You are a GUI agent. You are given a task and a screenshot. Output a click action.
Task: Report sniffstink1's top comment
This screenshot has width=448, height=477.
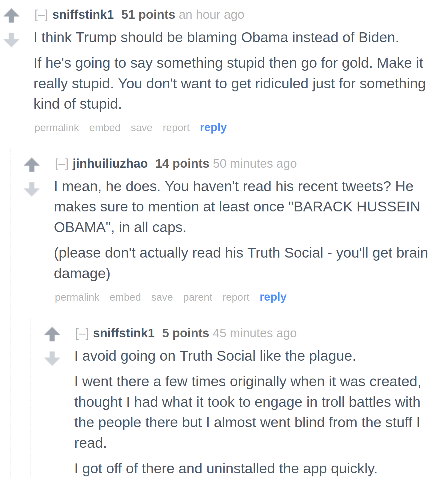[176, 128]
